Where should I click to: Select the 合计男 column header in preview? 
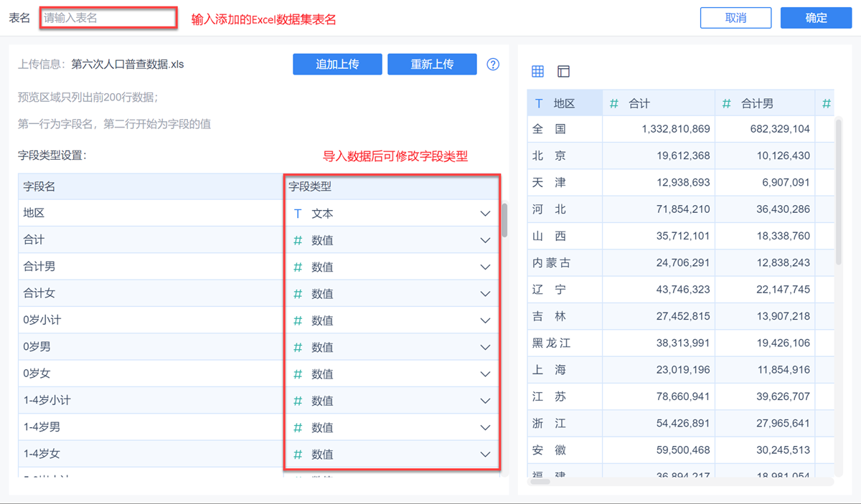point(765,103)
